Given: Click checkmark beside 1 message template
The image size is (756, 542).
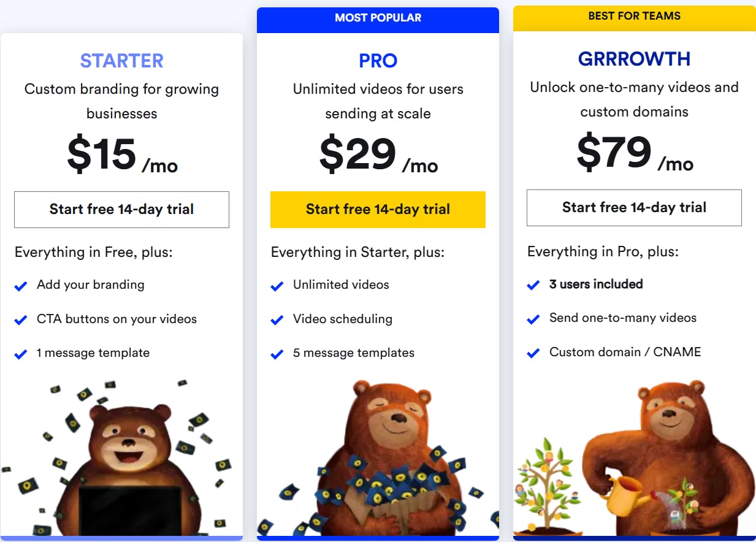Looking at the screenshot, I should pos(21,354).
